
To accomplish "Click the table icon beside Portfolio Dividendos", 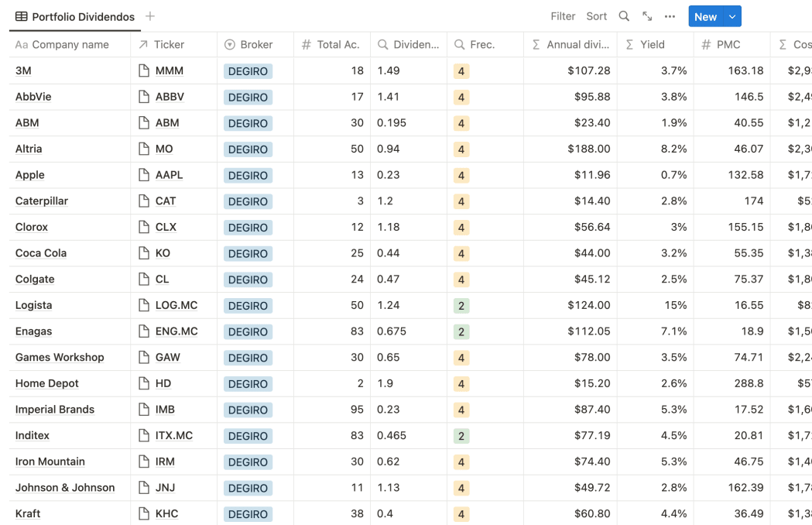I will (21, 16).
